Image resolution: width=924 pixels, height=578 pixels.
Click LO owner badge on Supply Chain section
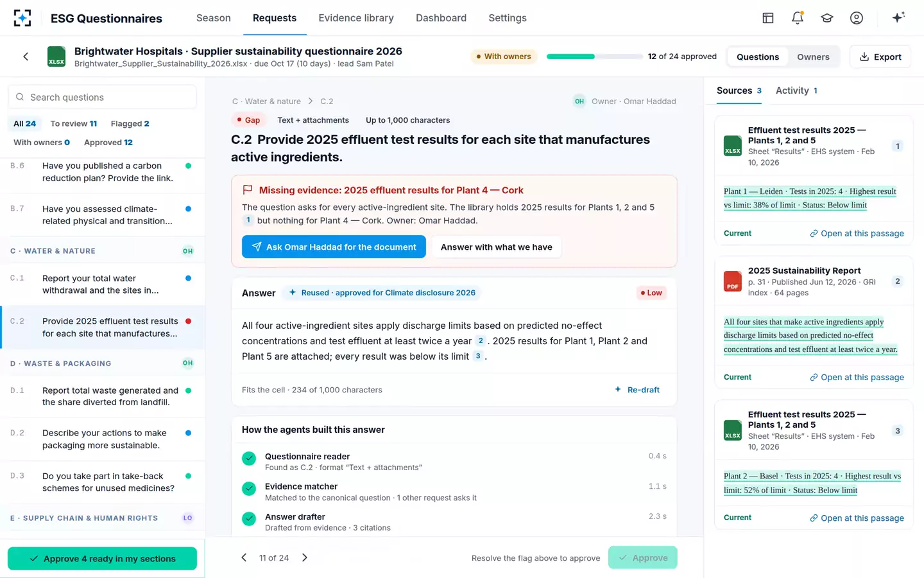pos(187,518)
